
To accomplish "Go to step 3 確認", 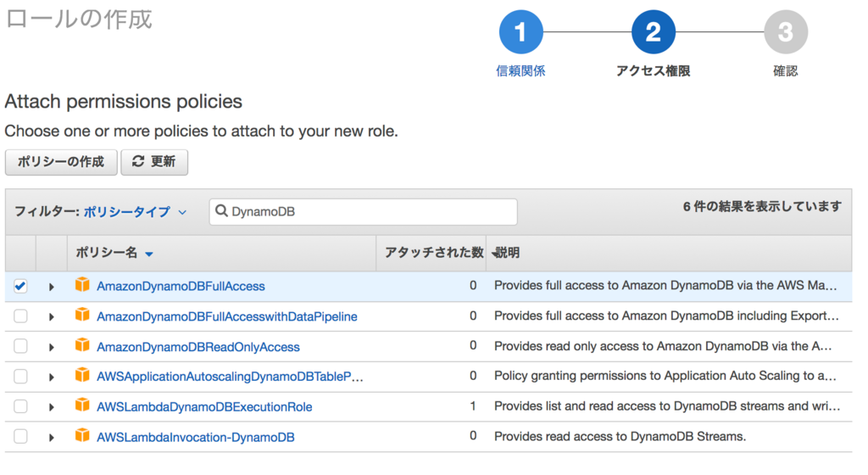I will point(785,33).
